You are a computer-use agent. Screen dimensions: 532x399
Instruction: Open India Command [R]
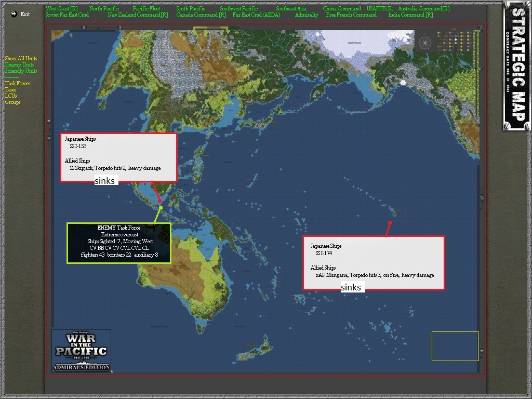tap(410, 15)
